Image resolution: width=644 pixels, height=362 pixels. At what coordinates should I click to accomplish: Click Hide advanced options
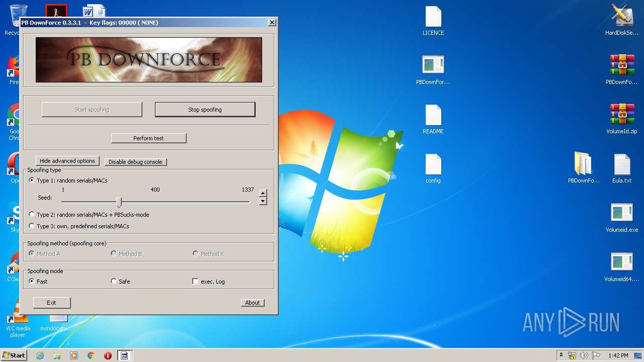pos(67,161)
